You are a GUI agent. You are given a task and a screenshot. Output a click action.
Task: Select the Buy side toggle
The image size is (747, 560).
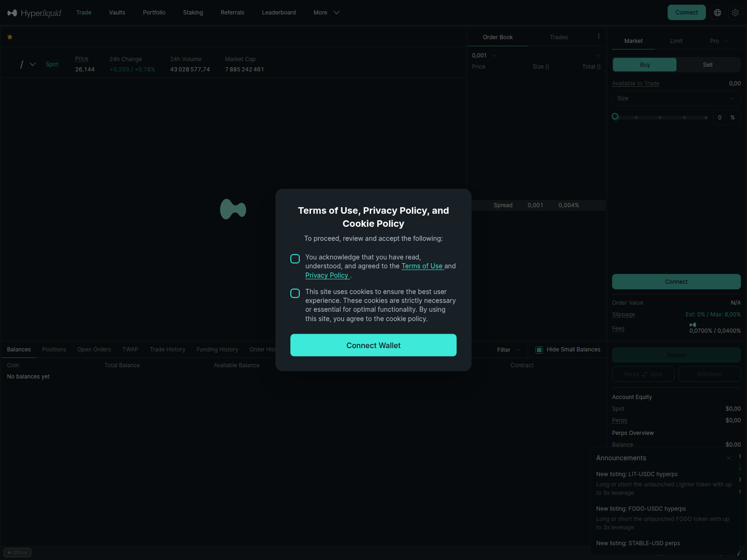645,65
